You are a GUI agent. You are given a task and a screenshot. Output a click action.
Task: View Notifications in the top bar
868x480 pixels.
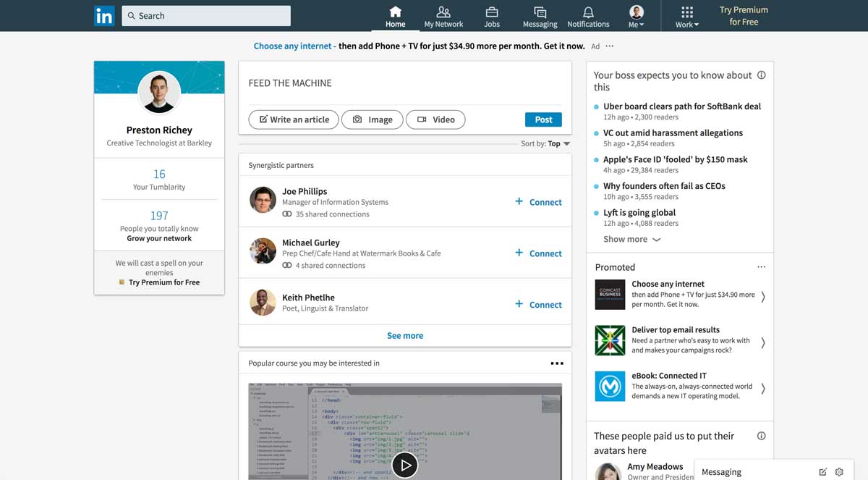coord(588,17)
